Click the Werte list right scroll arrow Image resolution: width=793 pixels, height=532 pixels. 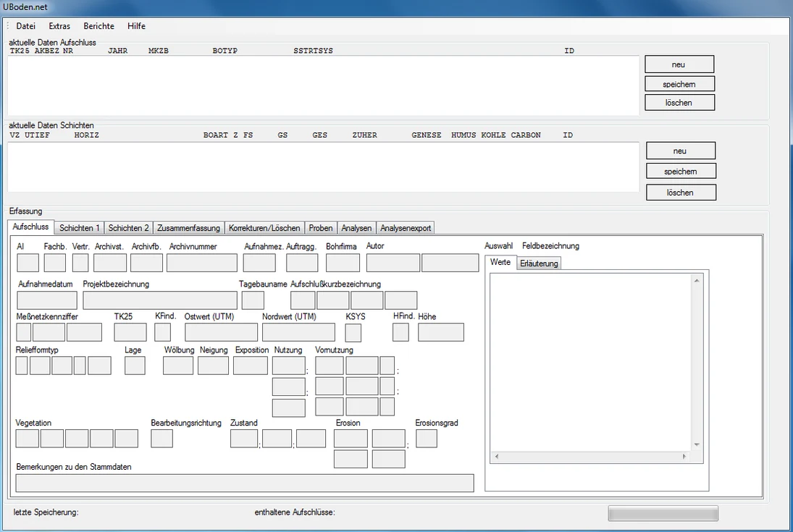pos(684,456)
